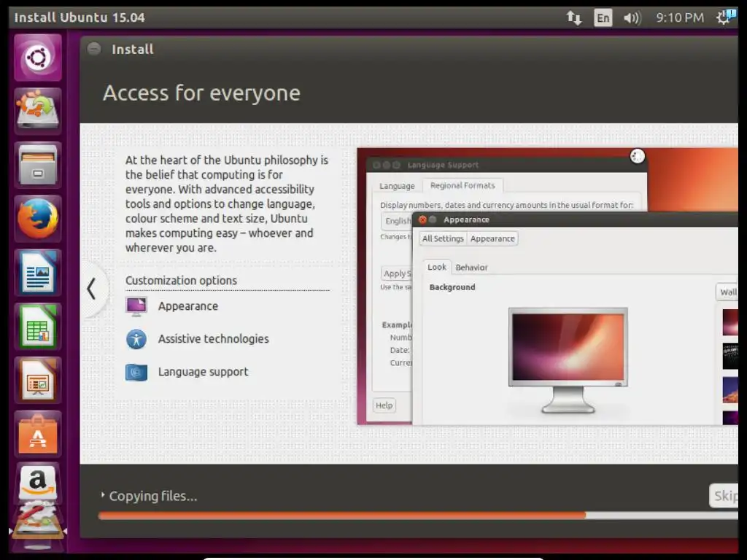
Task: Click the Appearance monitor icon
Action: (136, 306)
